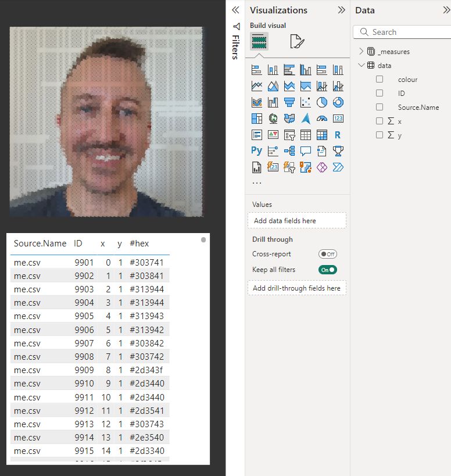
Task: Select the KPI visual
Action: 273,134
